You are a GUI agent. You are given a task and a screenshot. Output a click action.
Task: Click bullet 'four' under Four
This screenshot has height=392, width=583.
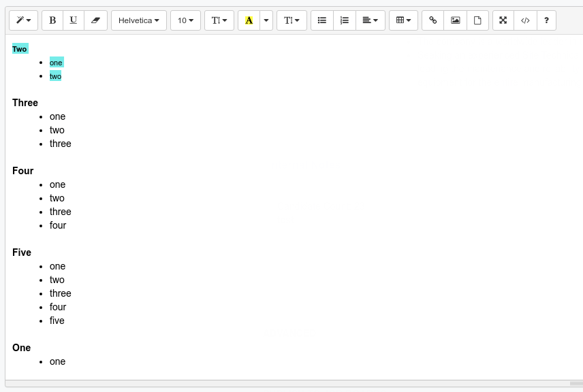58,225
